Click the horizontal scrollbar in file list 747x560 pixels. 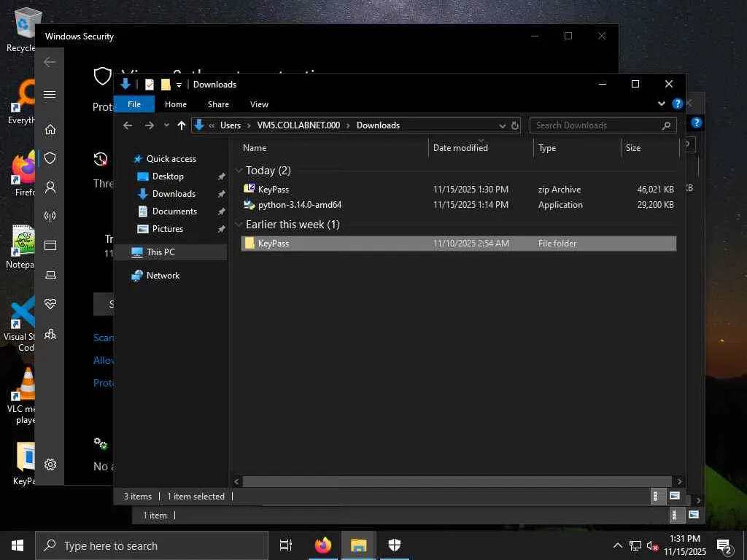[x=457, y=481]
